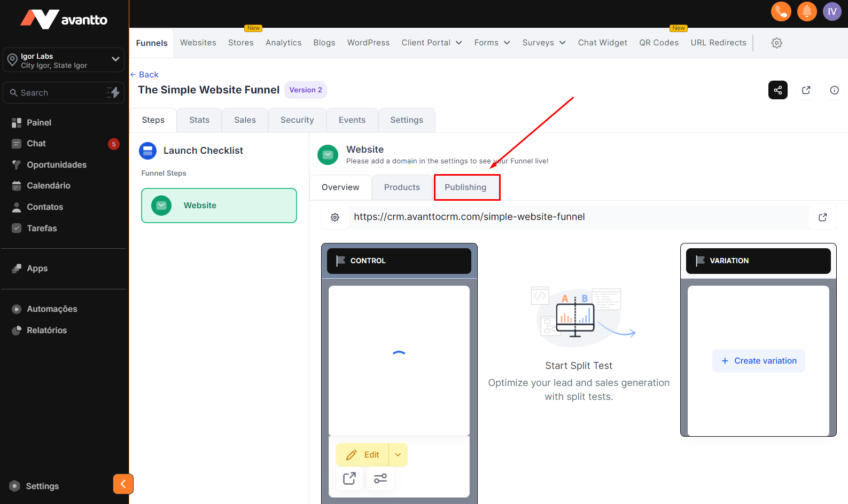This screenshot has width=848, height=504.
Task: Open the info icon beside funnel title
Action: 834,90
